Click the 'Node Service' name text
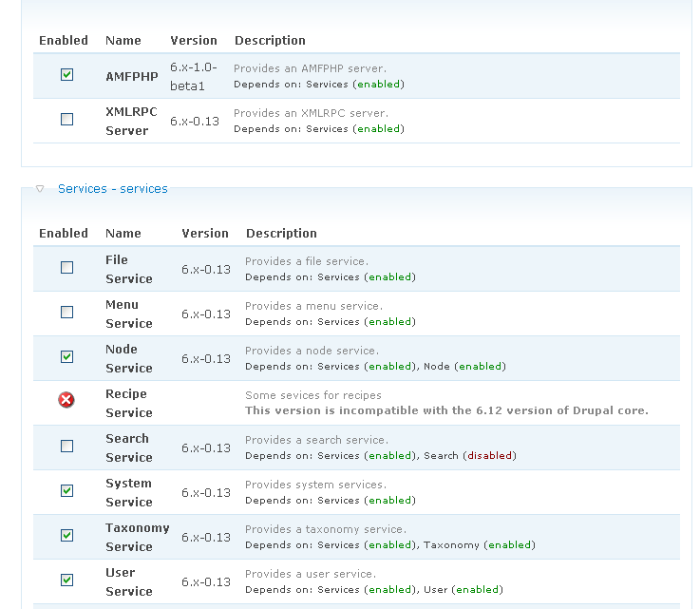Image resolution: width=700 pixels, height=609 pixels. point(129,358)
